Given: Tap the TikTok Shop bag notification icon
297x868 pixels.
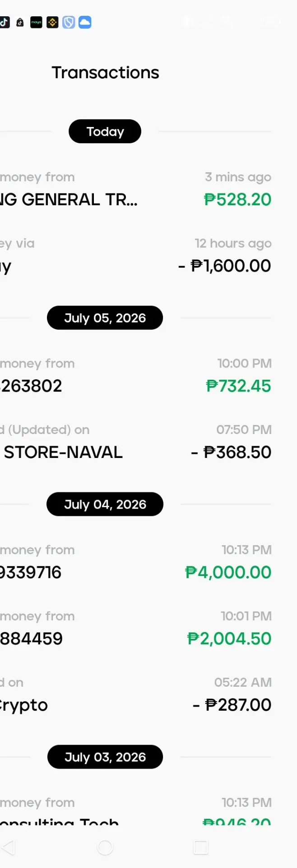Looking at the screenshot, I should [20, 22].
